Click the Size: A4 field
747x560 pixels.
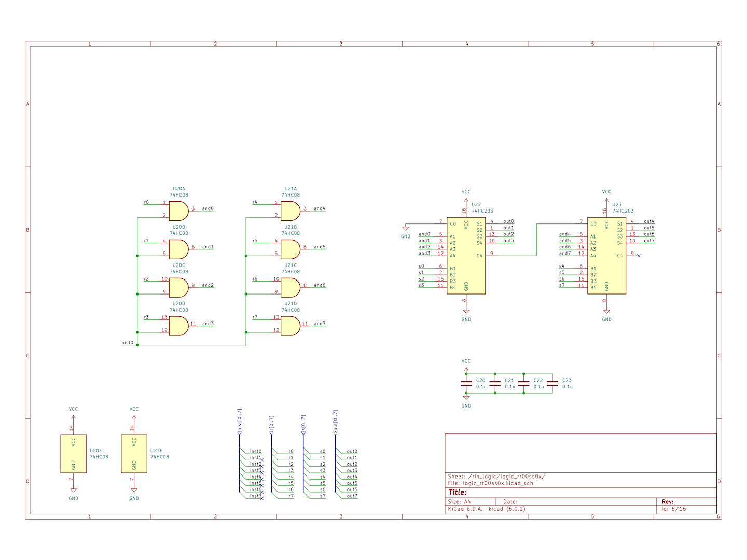pyautogui.click(x=460, y=502)
